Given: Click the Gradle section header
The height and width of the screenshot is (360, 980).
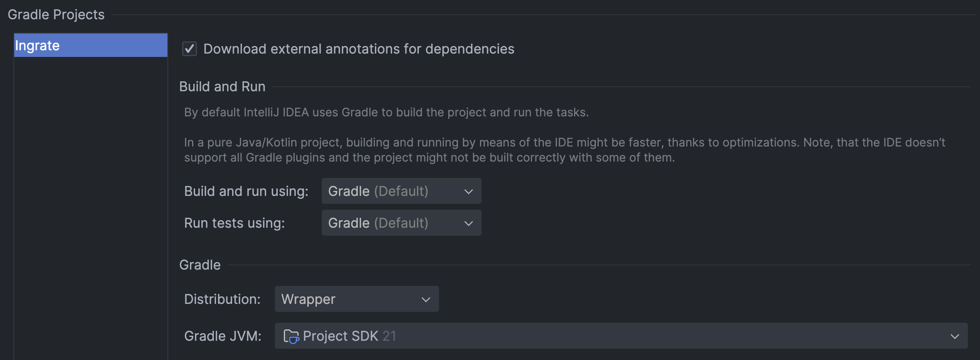Looking at the screenshot, I should click(x=200, y=265).
